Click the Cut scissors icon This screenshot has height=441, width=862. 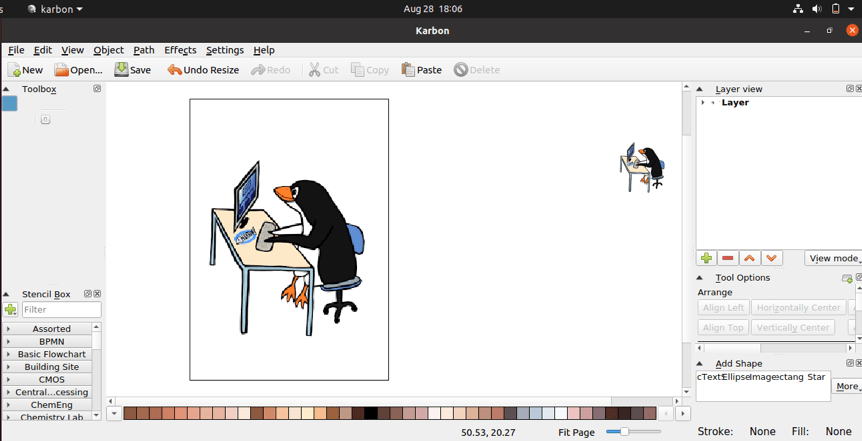[314, 70]
